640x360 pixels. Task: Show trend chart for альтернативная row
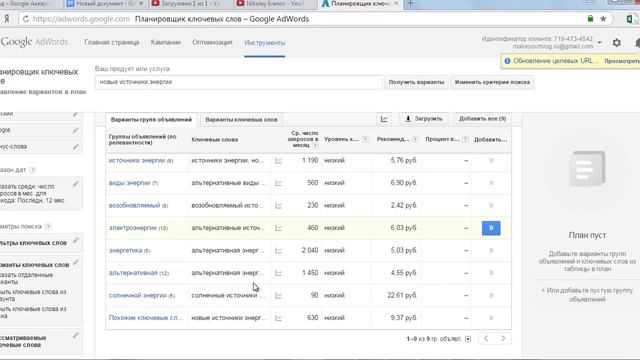click(278, 273)
